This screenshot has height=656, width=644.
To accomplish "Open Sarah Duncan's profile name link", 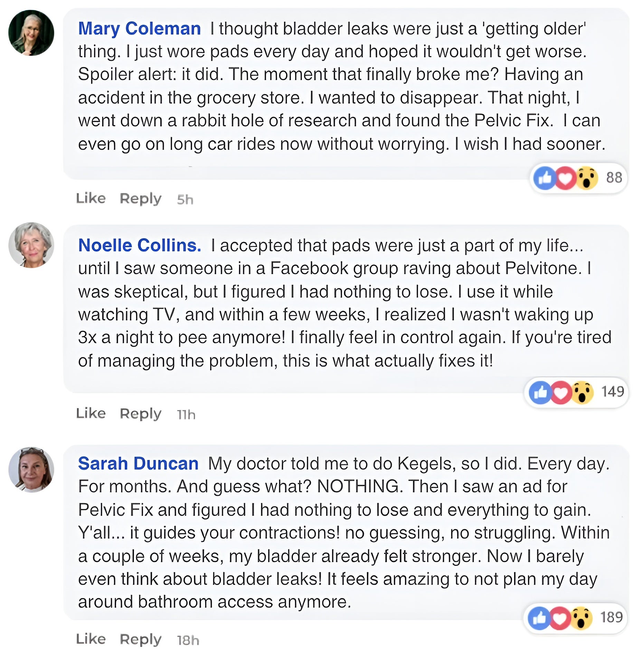I will [x=138, y=463].
